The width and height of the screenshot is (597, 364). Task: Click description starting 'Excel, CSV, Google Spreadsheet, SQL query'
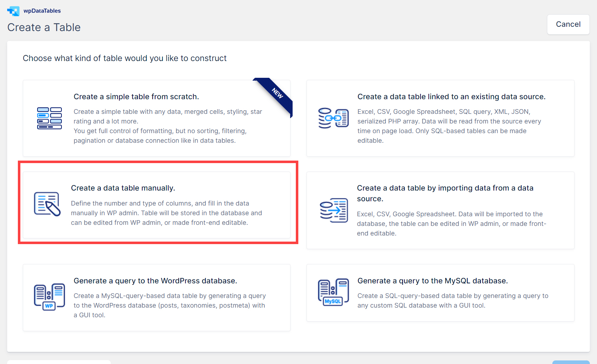449,126
